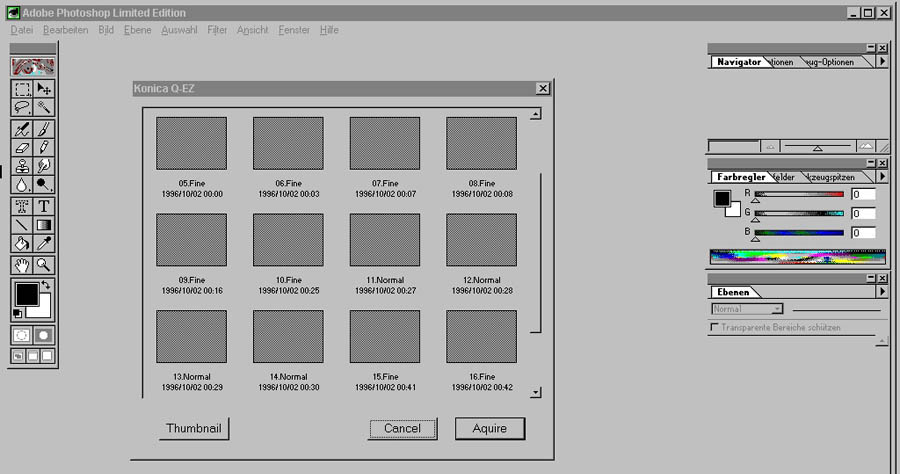This screenshot has height=474, width=900.
Task: Click the blue B color slider
Action: coord(799,232)
